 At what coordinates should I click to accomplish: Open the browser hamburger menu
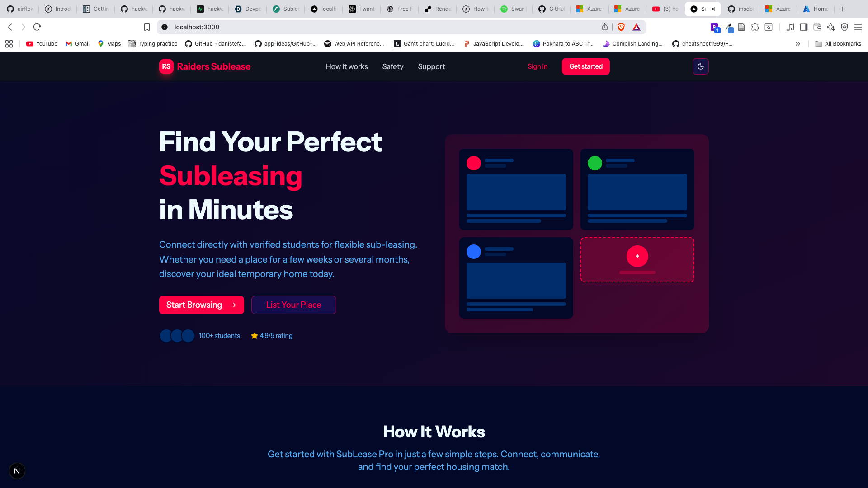point(858,27)
